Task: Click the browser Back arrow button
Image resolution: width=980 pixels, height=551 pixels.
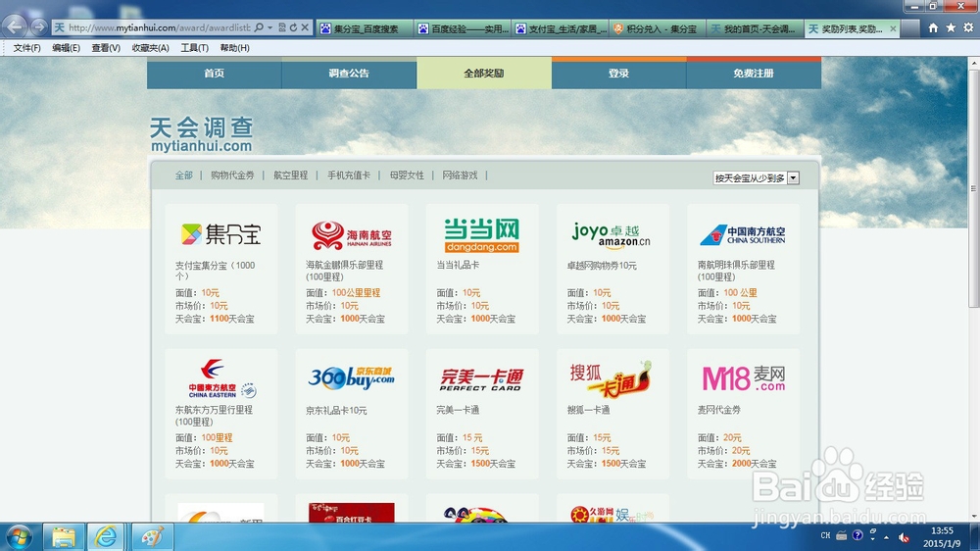Action: point(15,26)
